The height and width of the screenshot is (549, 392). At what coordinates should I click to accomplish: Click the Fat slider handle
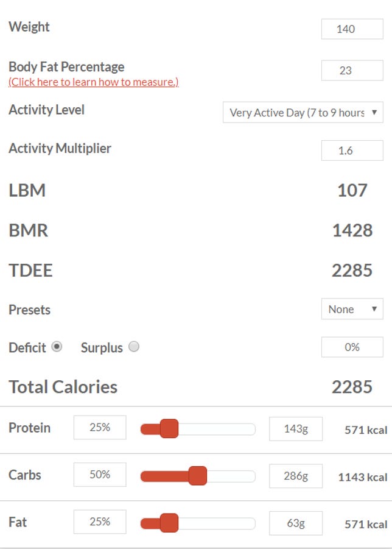[x=169, y=523]
